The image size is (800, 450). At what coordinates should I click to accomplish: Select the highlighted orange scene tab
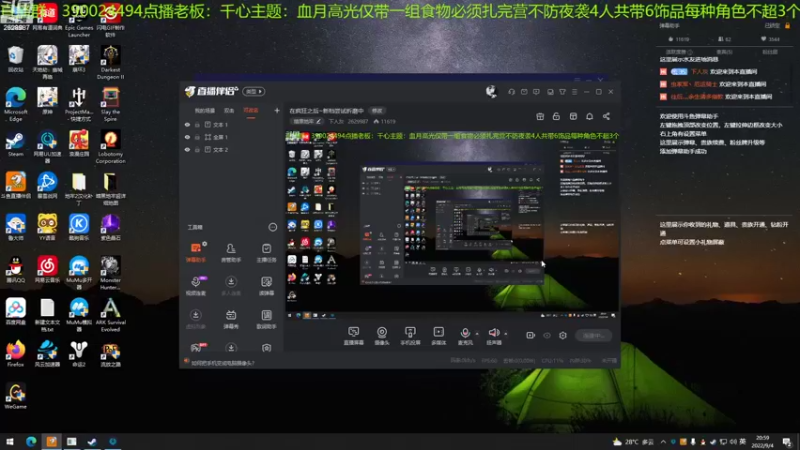click(251, 110)
